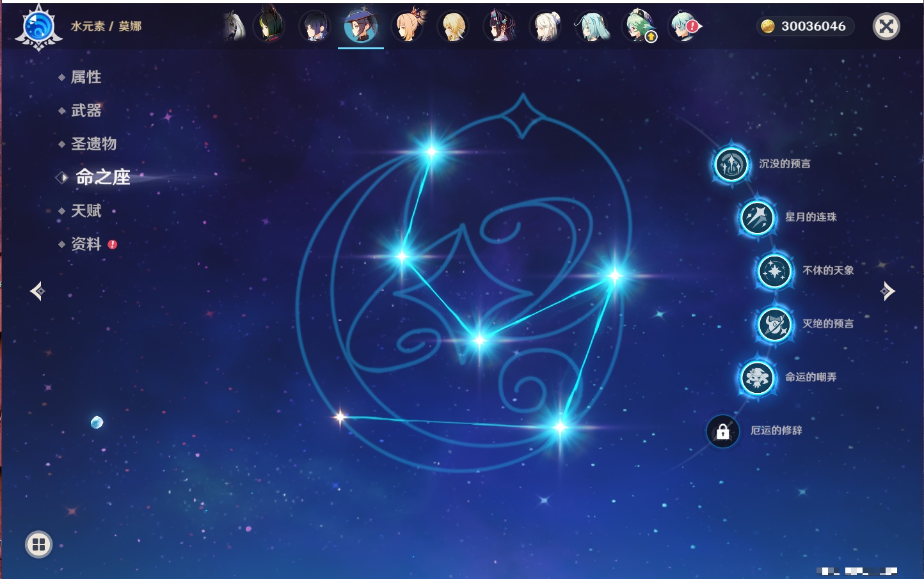Screen dimensions: 924x579
Task: Switch to Yelan's dark blue bob avatar
Action: (x=315, y=27)
